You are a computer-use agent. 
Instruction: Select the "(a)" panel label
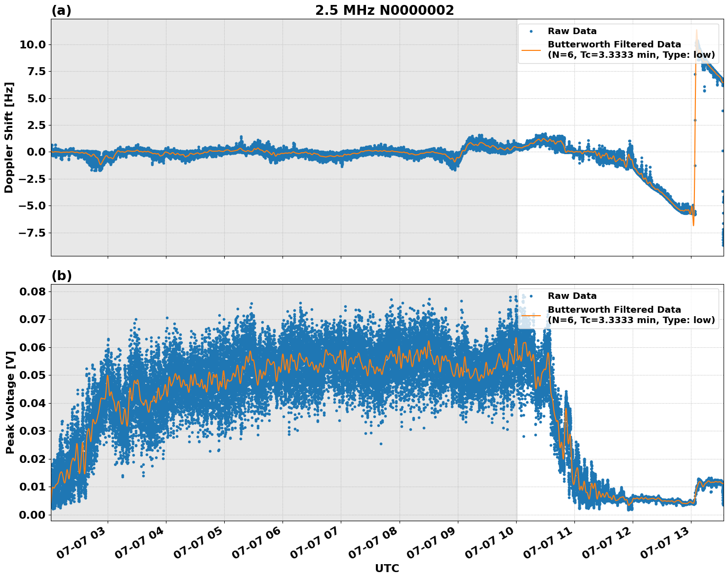pos(61,10)
